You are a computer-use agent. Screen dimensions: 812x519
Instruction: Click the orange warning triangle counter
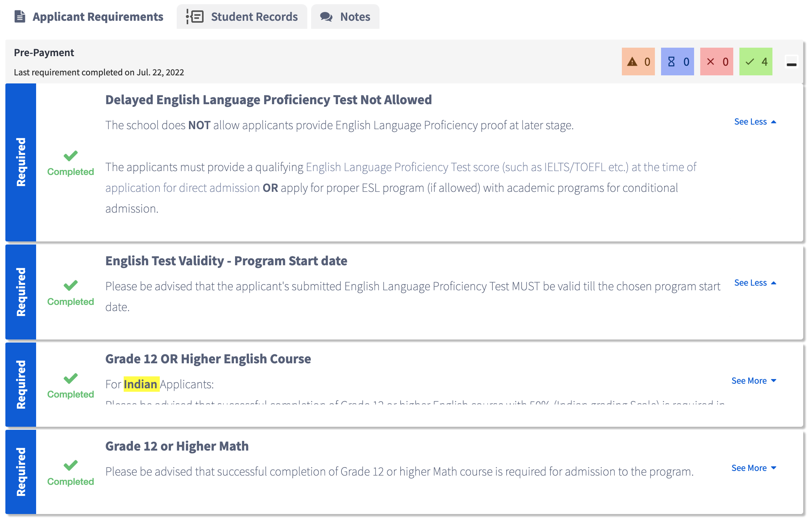tap(638, 62)
